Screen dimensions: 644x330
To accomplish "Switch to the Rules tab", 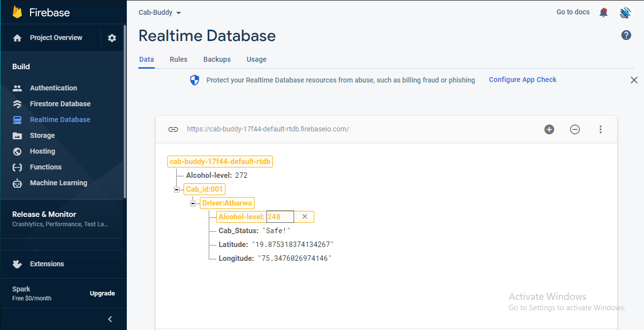I will tap(179, 59).
